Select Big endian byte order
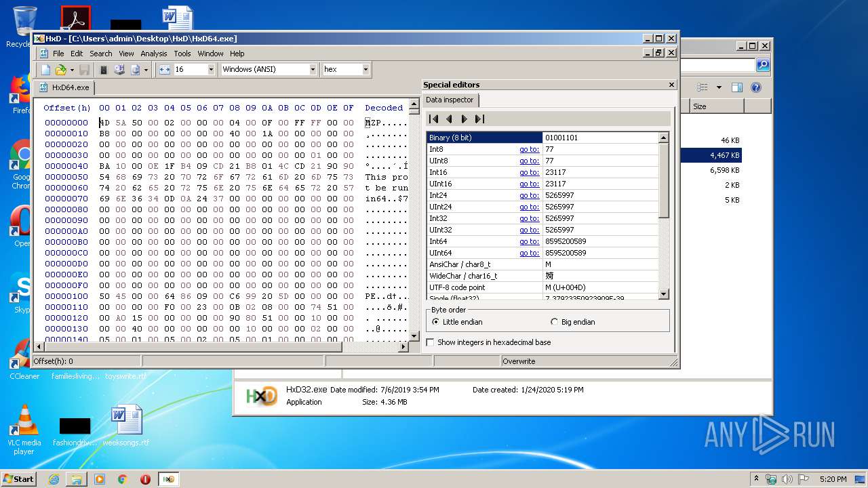The width and height of the screenshot is (868, 488). (573, 322)
